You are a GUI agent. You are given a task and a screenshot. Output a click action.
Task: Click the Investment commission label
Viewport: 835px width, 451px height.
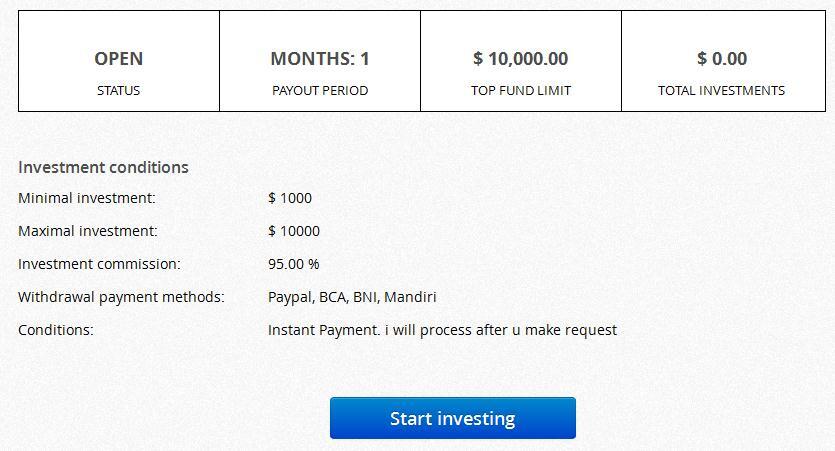99,264
